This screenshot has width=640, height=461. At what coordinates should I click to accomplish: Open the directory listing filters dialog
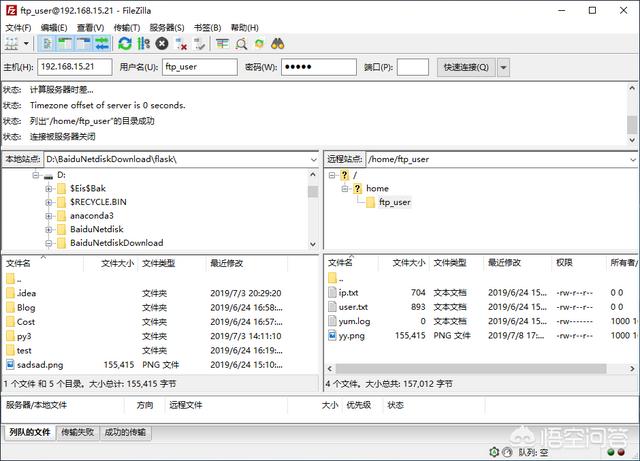click(x=222, y=43)
